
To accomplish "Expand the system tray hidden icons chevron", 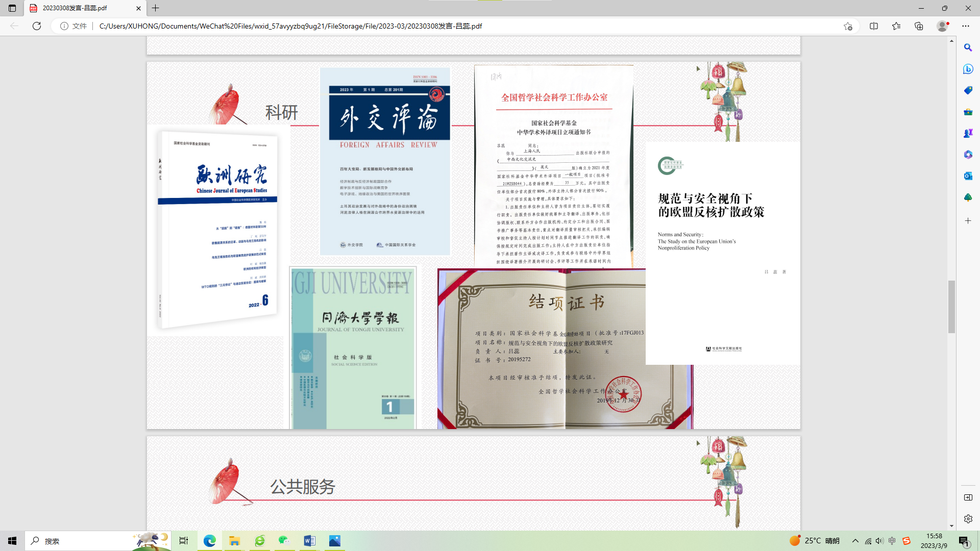I will click(855, 541).
